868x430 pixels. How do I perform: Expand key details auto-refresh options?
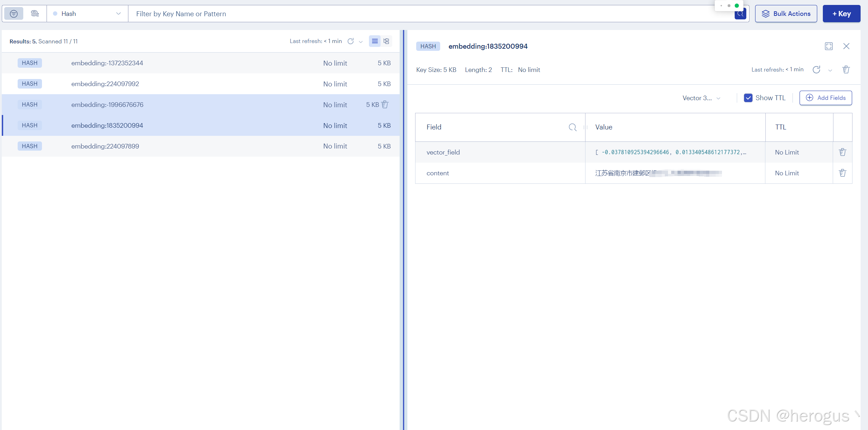pos(830,70)
